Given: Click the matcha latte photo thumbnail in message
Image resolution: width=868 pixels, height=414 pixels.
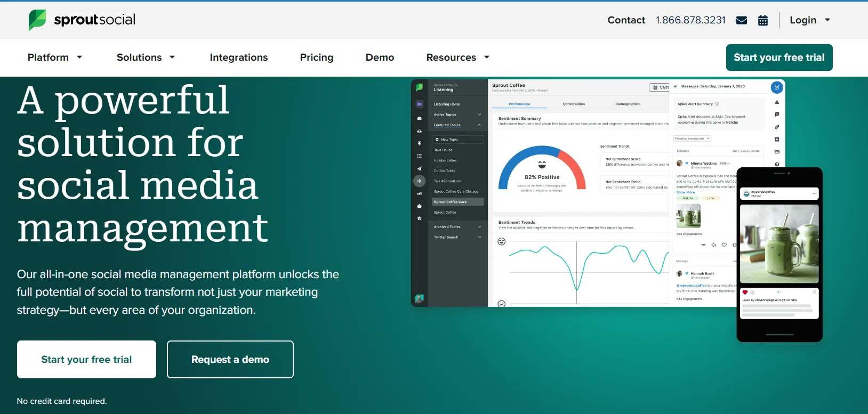Looking at the screenshot, I should point(688,216).
